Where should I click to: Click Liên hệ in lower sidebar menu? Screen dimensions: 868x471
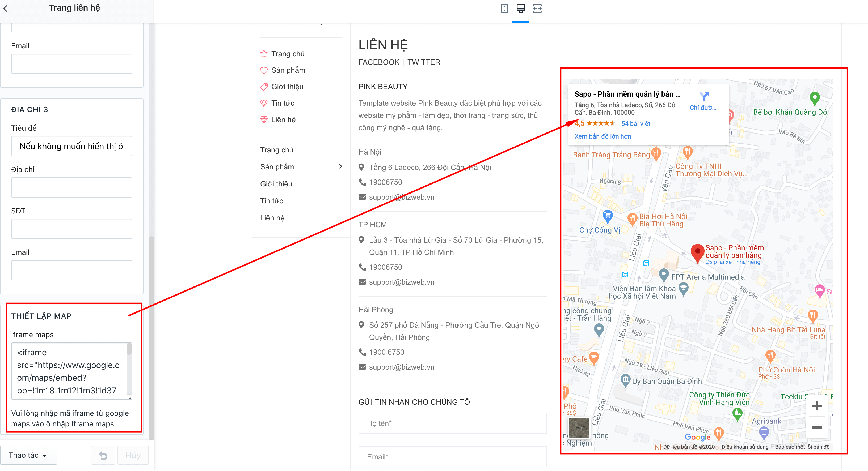[272, 218]
